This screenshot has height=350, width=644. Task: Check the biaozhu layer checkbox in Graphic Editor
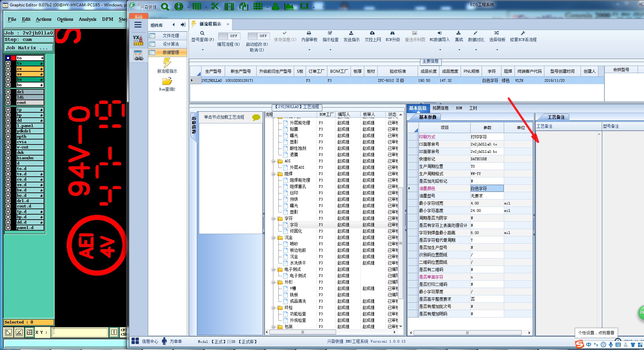tap(8, 158)
